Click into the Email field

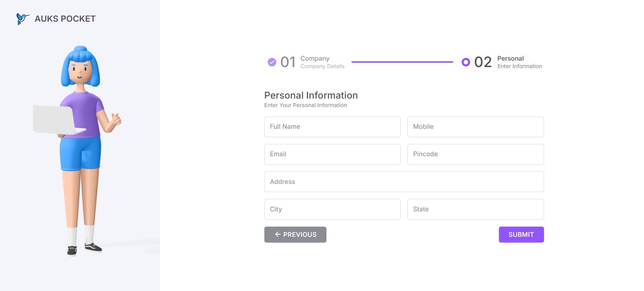pyautogui.click(x=332, y=154)
